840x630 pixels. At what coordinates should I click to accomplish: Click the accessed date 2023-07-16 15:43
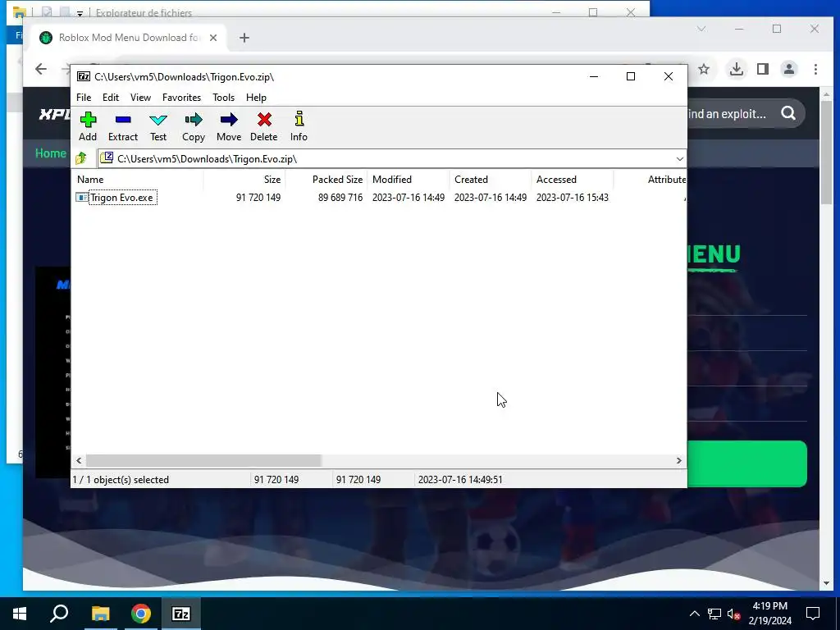(x=572, y=198)
